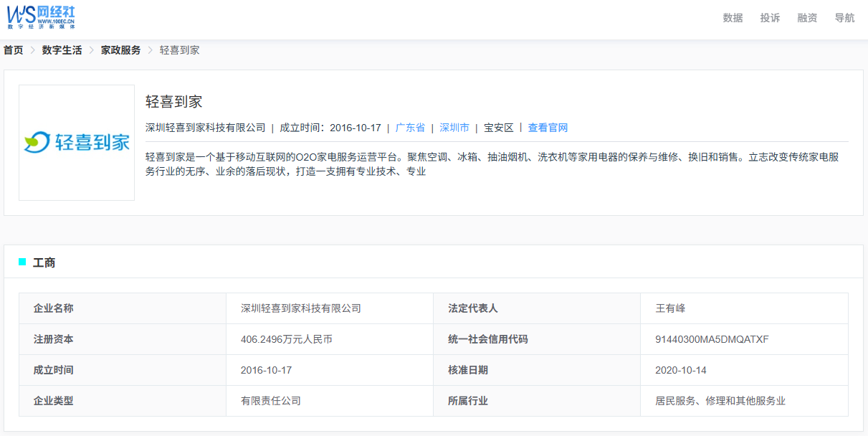Open the 导航 menu item
Image resolution: width=868 pixels, height=436 pixels.
click(844, 18)
